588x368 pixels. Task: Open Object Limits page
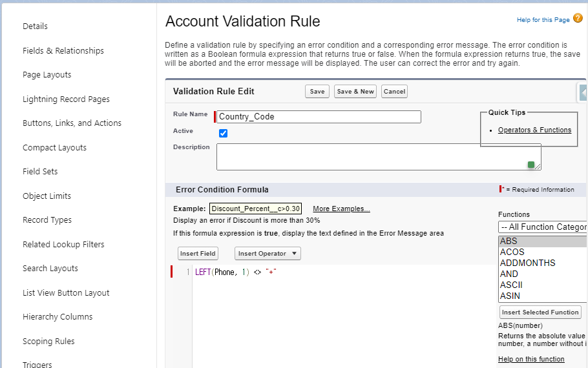[47, 196]
